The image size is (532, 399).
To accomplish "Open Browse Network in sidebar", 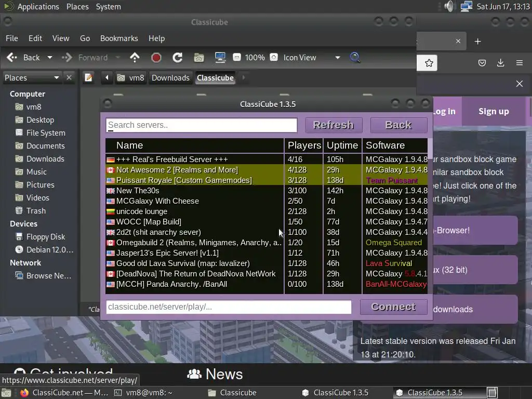I will point(43,276).
